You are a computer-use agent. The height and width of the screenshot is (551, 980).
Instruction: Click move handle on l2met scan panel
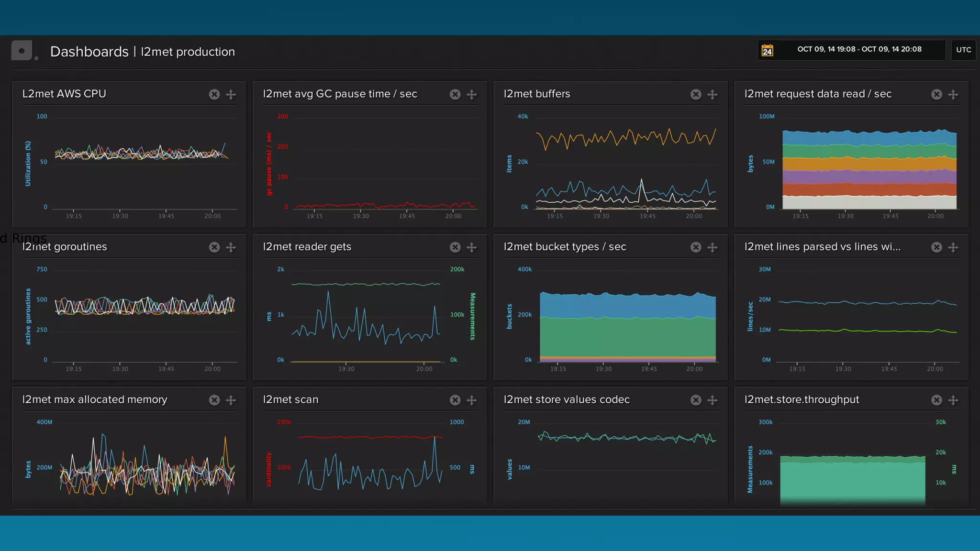472,400
